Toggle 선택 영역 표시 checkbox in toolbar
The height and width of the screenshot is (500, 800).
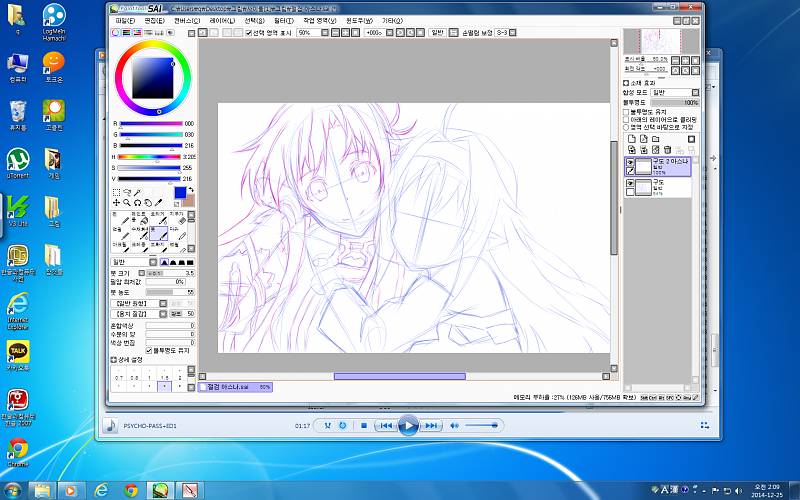(249, 33)
